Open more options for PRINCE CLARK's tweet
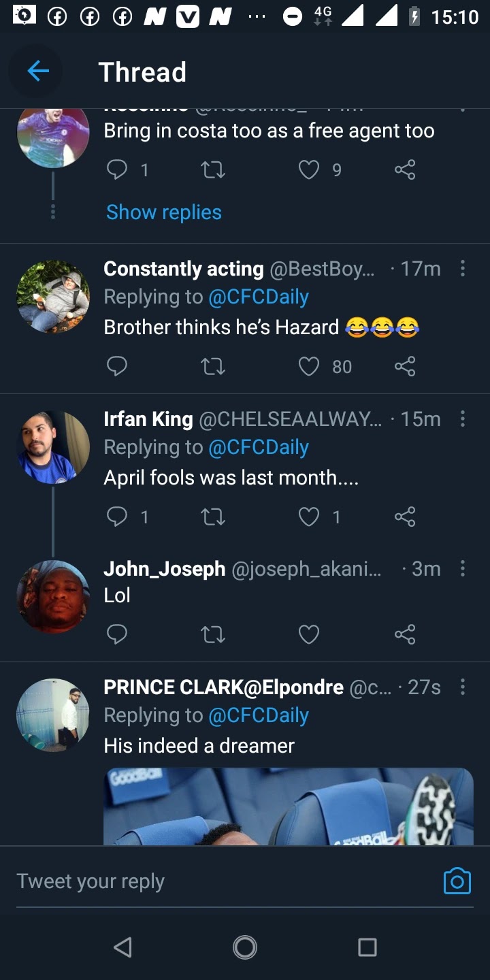The height and width of the screenshot is (980, 490). (463, 687)
